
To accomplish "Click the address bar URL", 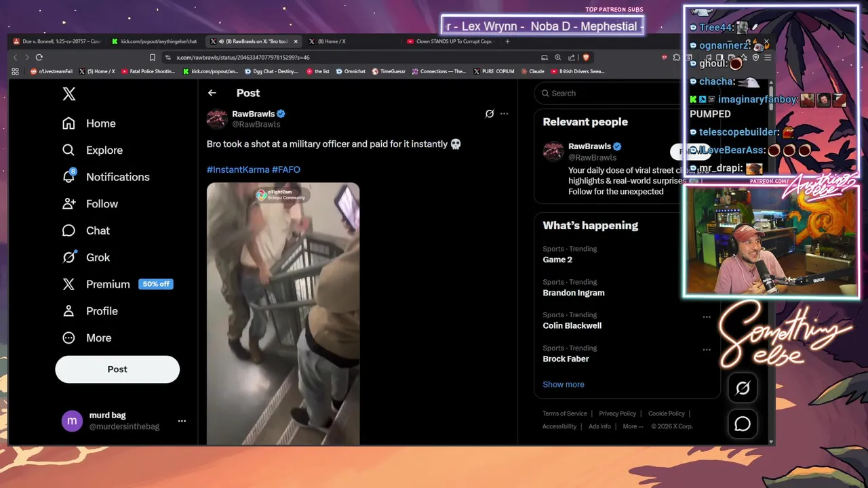I will click(x=243, y=58).
